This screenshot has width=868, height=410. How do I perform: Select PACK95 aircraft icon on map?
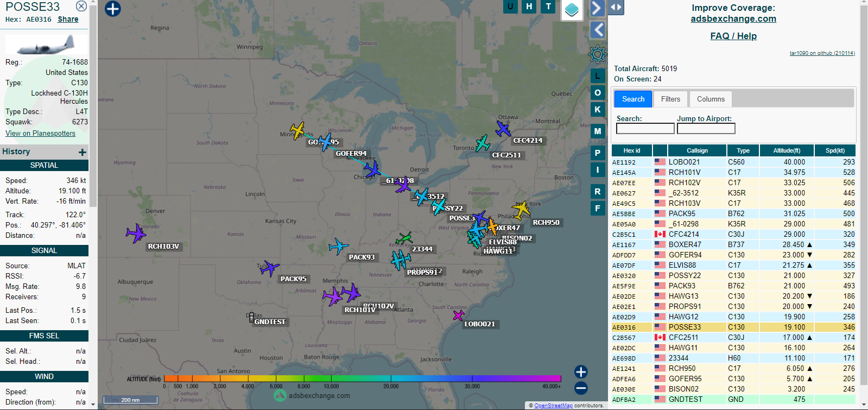269,268
